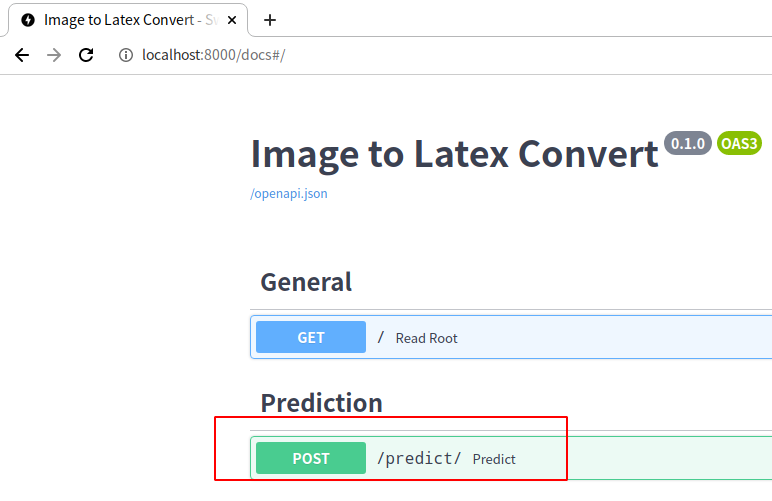Click the OAS3 badge
This screenshot has height=501, width=772.
(739, 143)
